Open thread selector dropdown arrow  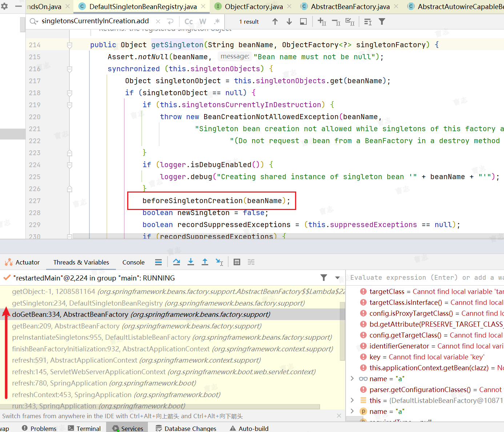tap(337, 278)
